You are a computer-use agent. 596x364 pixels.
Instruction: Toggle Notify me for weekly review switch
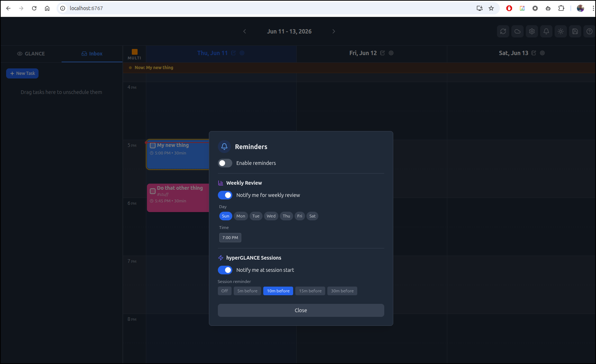click(225, 195)
